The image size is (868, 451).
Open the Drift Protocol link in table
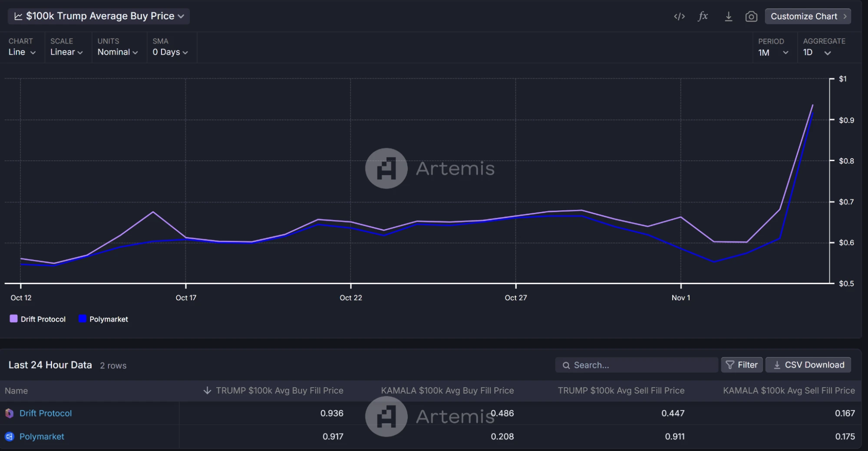point(46,413)
